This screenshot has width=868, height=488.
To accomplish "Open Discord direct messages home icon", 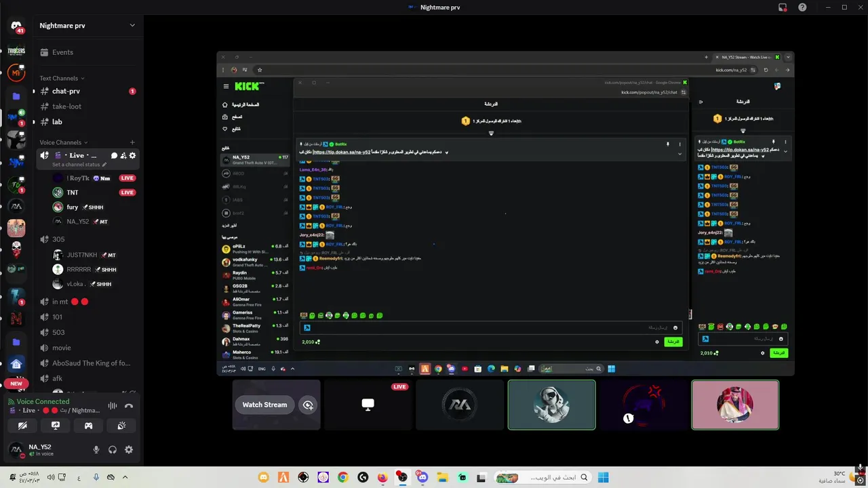I will [16, 26].
